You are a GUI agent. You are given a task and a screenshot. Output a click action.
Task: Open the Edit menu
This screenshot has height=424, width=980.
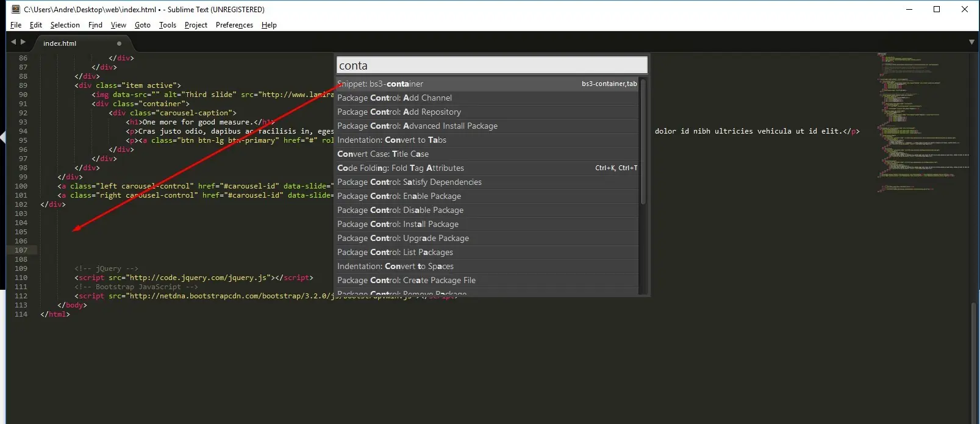pos(36,25)
